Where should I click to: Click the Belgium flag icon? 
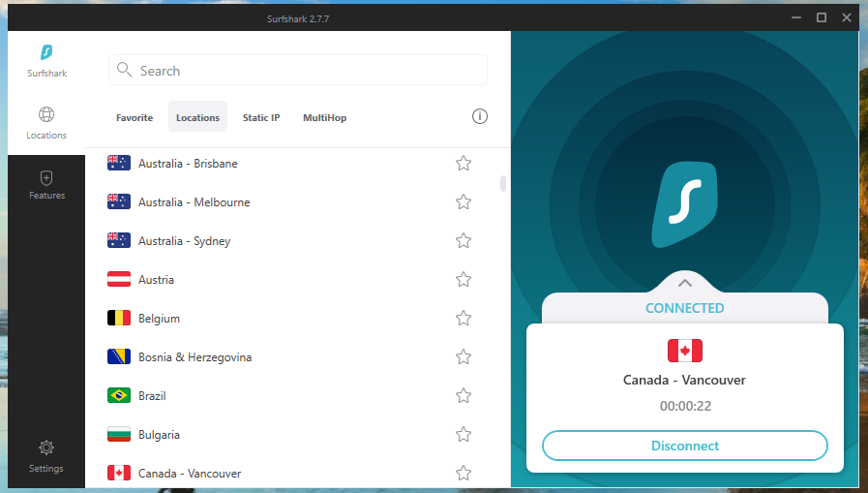pos(119,318)
